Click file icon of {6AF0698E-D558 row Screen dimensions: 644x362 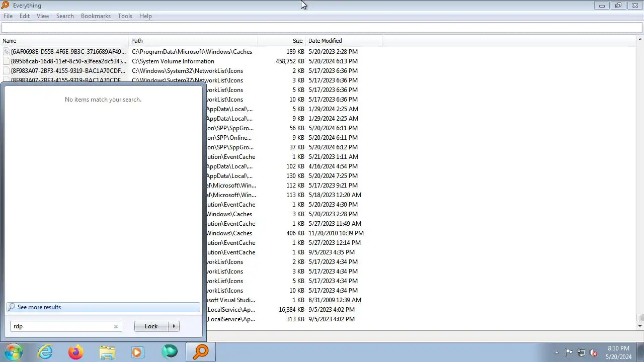tap(7, 52)
